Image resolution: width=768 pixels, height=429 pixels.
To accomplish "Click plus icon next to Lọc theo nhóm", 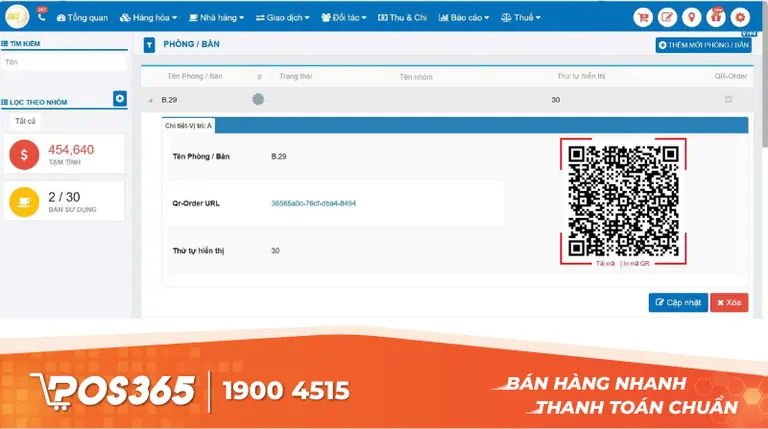I will (120, 98).
